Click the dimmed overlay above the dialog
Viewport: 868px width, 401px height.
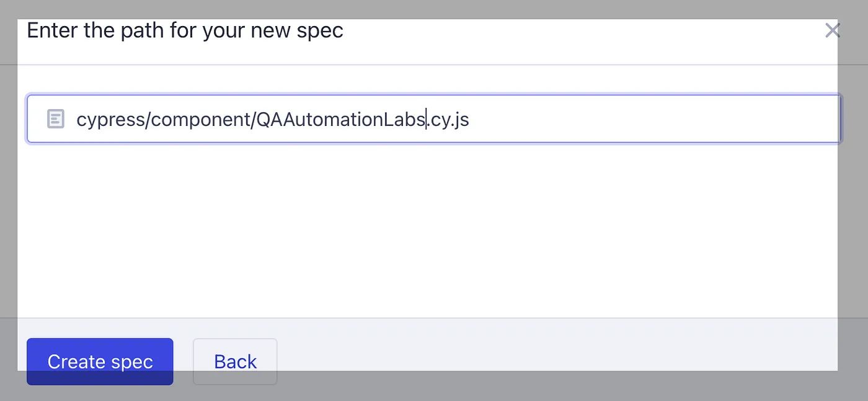tap(434, 9)
